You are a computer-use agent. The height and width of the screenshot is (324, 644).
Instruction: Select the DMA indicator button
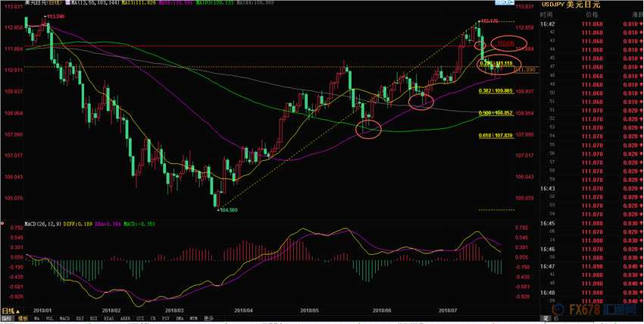[x=180, y=318]
